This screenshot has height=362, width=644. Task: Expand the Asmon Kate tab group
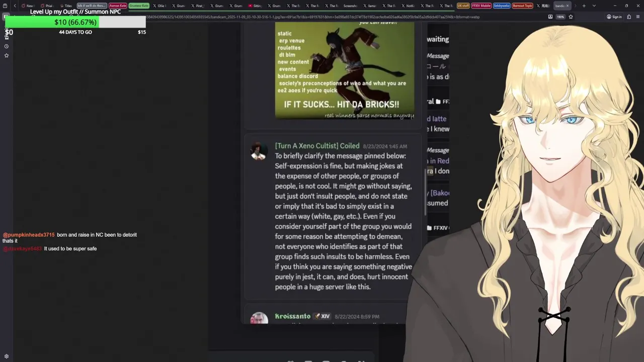[118, 6]
